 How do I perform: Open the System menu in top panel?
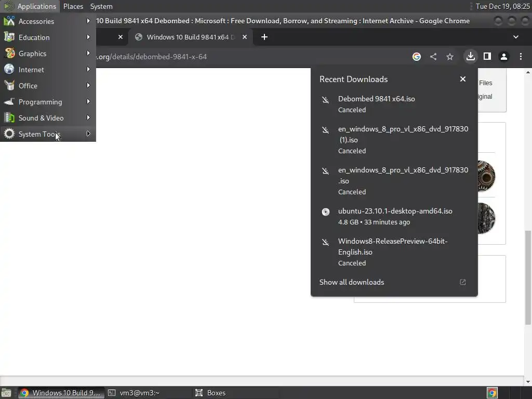tap(101, 6)
